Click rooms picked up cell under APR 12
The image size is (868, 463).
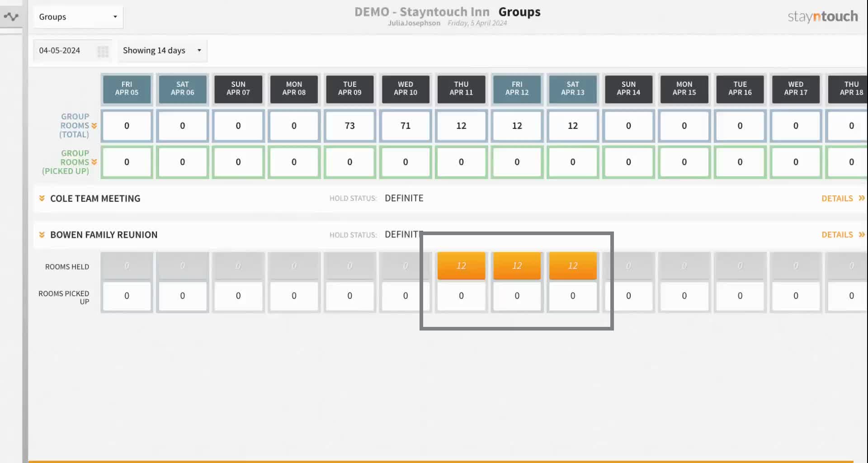pos(517,296)
